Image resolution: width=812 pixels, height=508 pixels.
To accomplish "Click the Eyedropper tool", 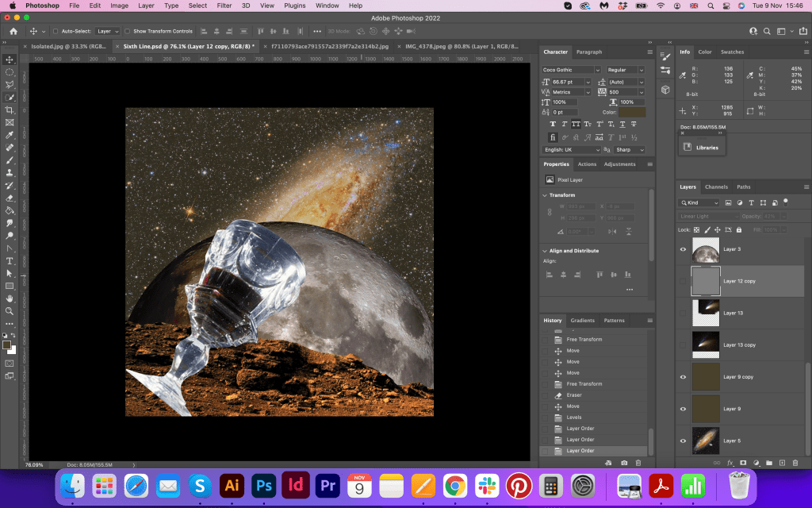I will pyautogui.click(x=10, y=135).
